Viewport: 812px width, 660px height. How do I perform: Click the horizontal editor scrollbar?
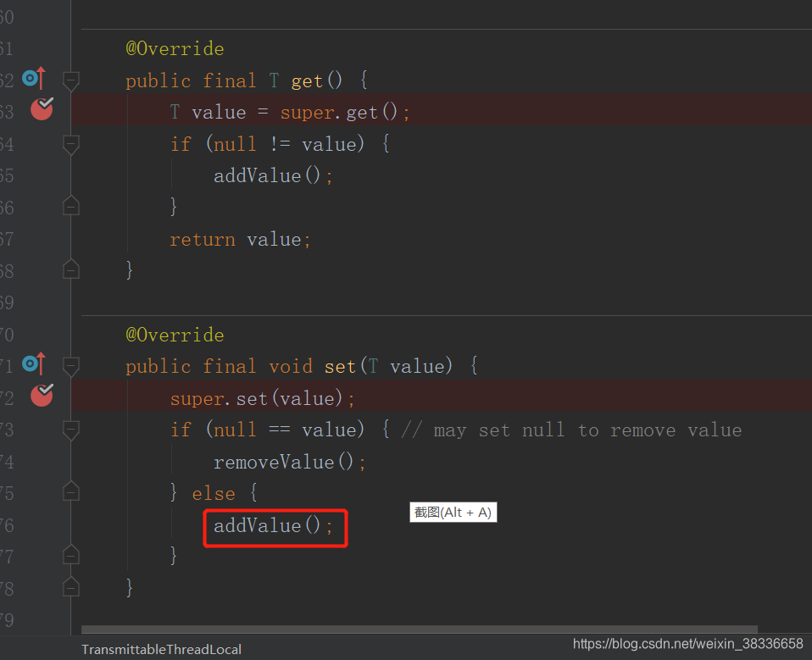pyautogui.click(x=420, y=629)
